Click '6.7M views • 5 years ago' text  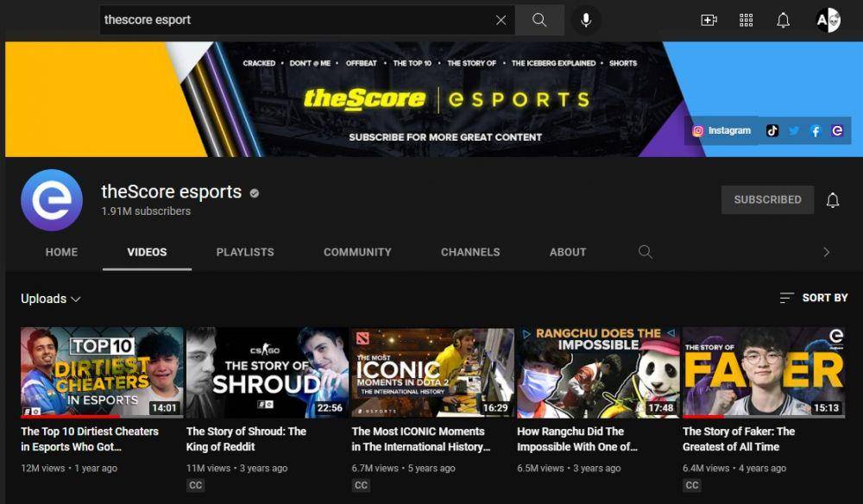[403, 469]
